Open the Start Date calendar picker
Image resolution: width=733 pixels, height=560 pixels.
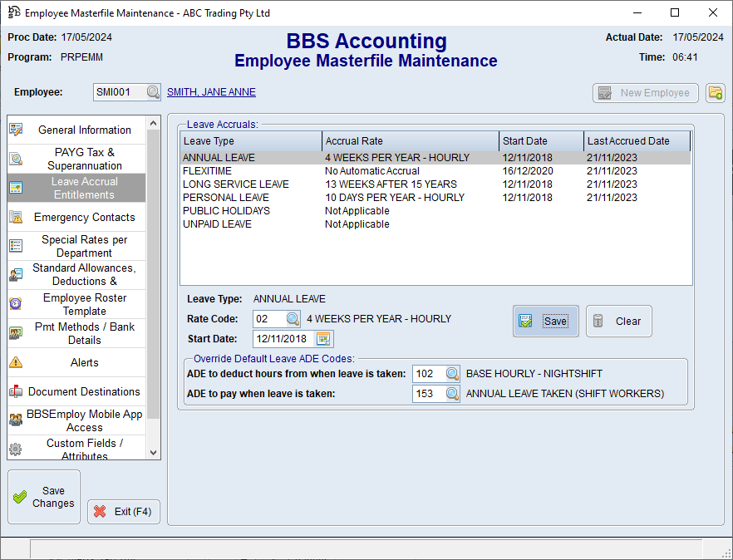(x=323, y=339)
